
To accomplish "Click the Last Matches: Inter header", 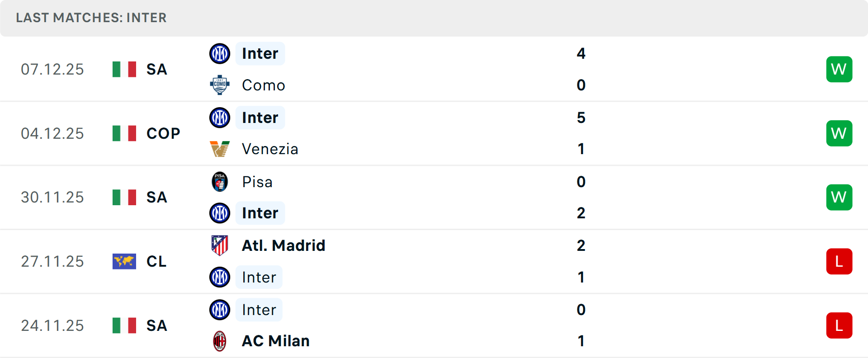I will click(91, 18).
